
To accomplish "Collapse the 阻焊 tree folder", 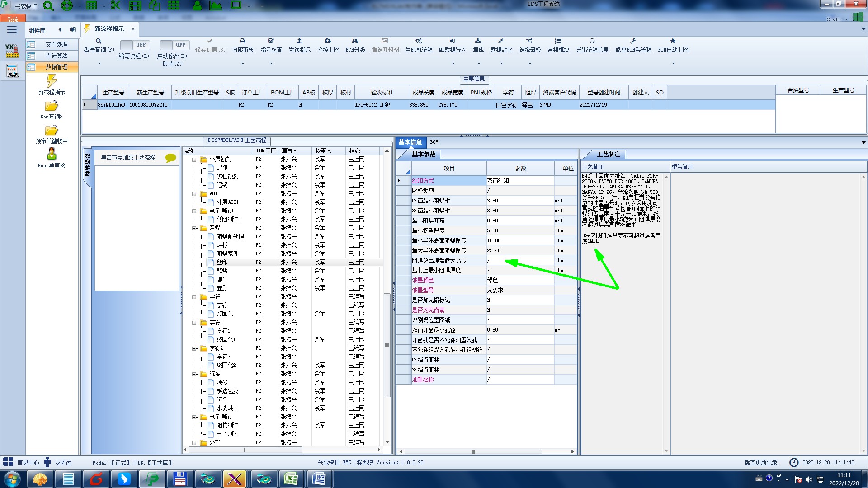I will tap(194, 228).
